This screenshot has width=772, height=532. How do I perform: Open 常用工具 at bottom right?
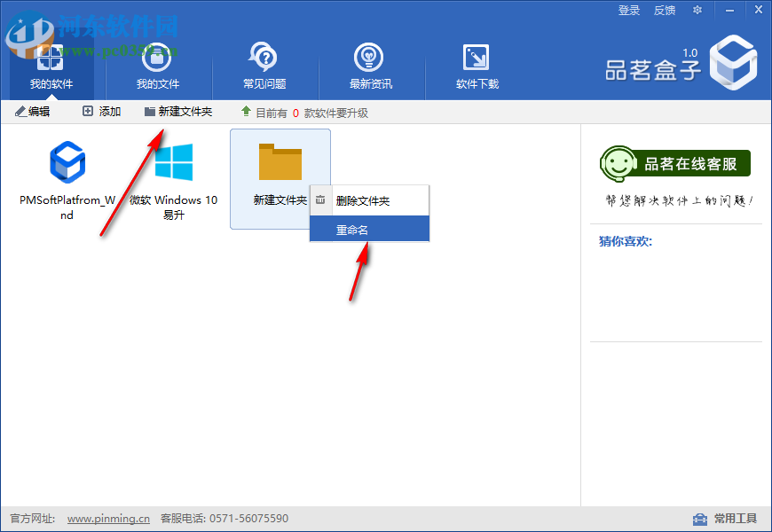(729, 519)
